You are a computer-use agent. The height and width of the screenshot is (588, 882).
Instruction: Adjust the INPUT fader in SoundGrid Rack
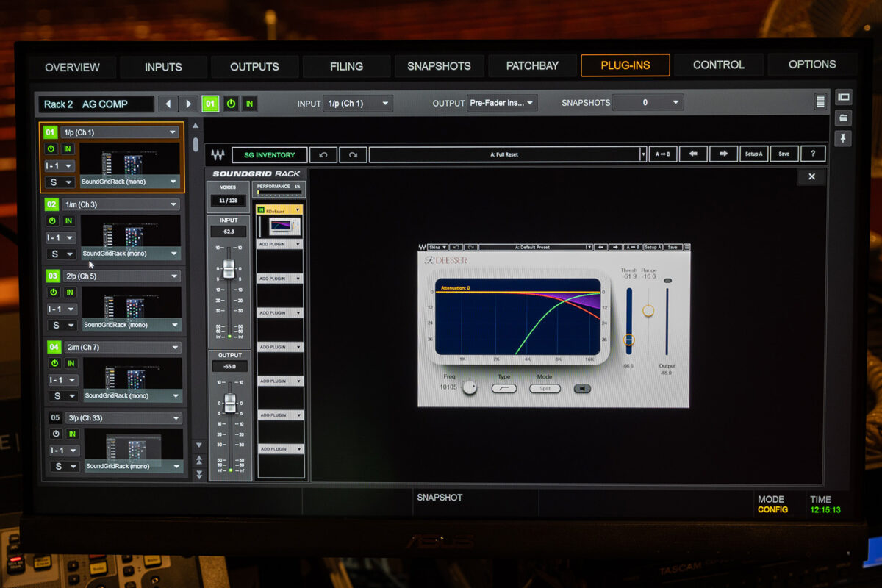click(228, 269)
